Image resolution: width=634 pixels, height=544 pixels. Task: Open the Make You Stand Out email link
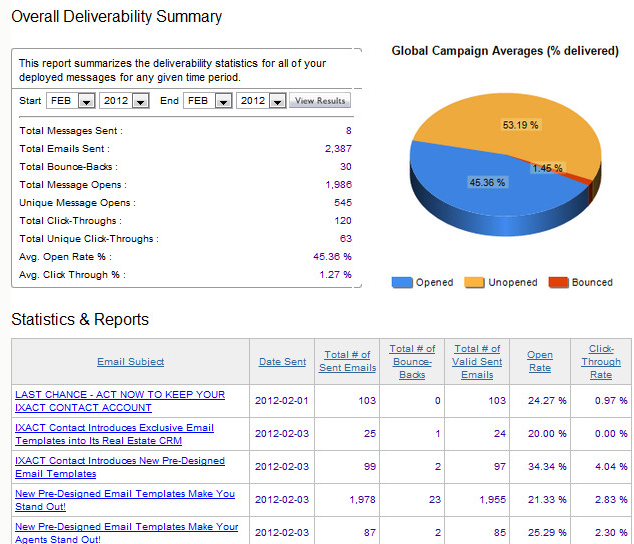[124, 500]
